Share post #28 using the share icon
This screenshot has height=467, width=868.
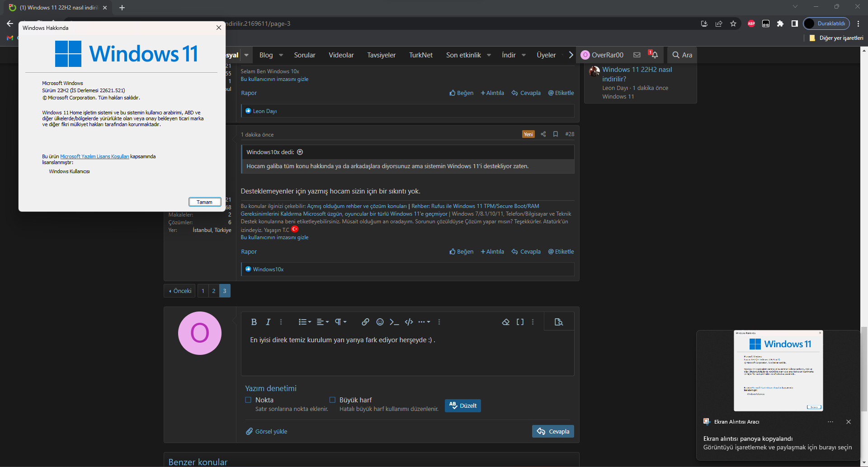(543, 134)
